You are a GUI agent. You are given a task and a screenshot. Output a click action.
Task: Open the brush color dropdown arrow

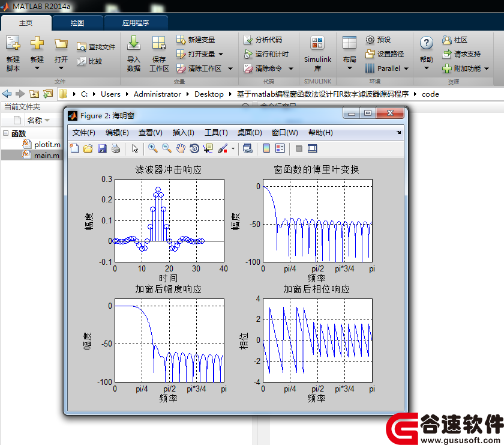point(233,148)
